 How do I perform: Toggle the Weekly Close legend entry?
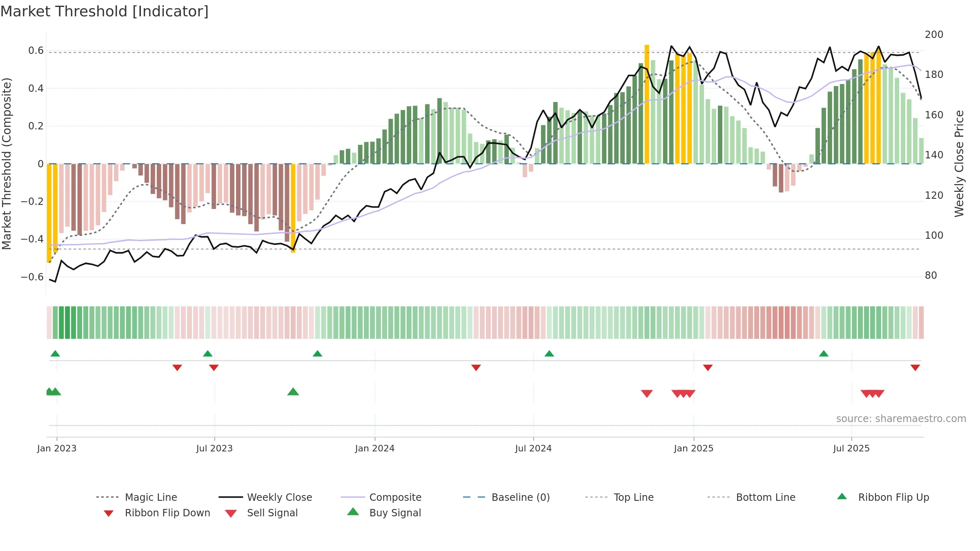coord(265,497)
